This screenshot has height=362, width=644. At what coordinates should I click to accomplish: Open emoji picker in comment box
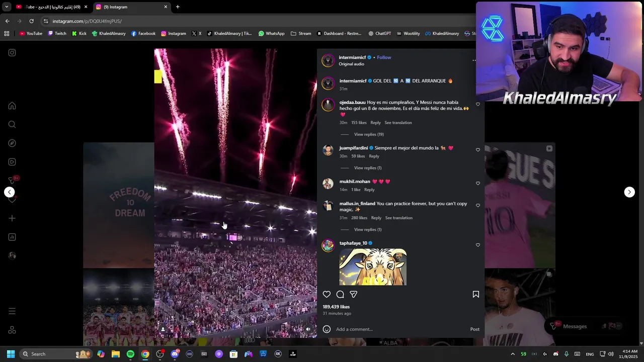[x=327, y=329]
